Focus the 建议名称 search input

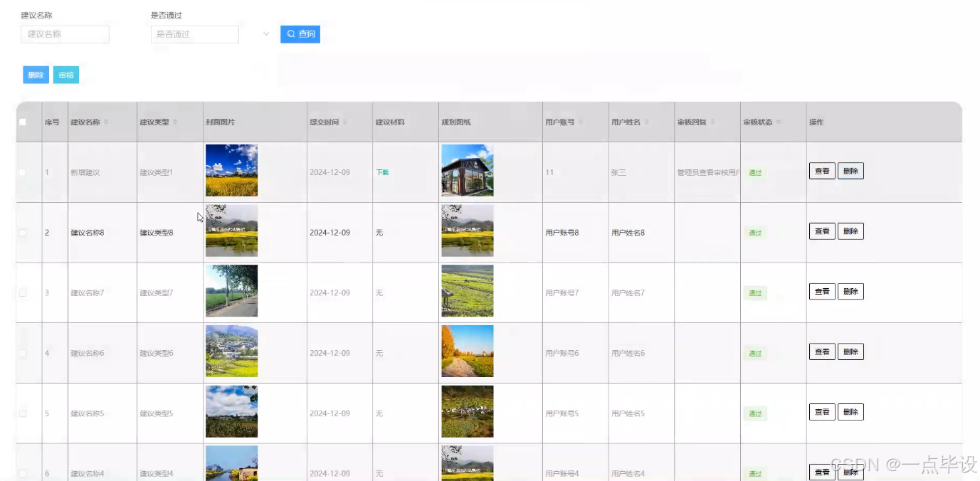click(65, 34)
